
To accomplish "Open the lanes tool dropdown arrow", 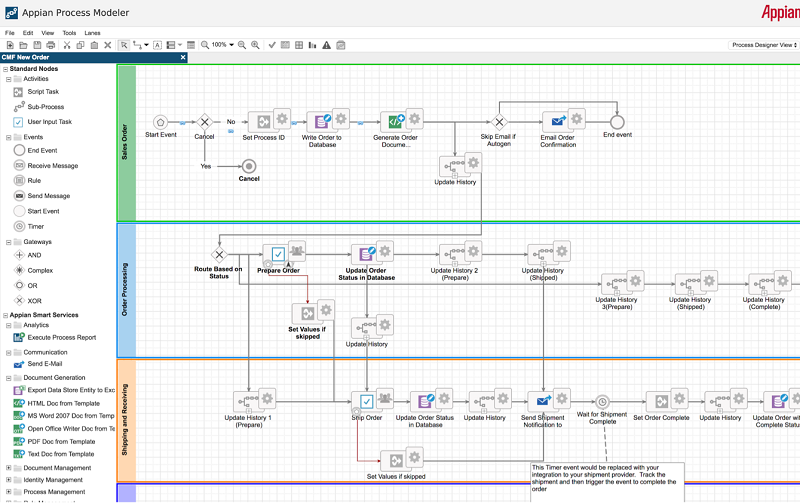I will tap(180, 45).
